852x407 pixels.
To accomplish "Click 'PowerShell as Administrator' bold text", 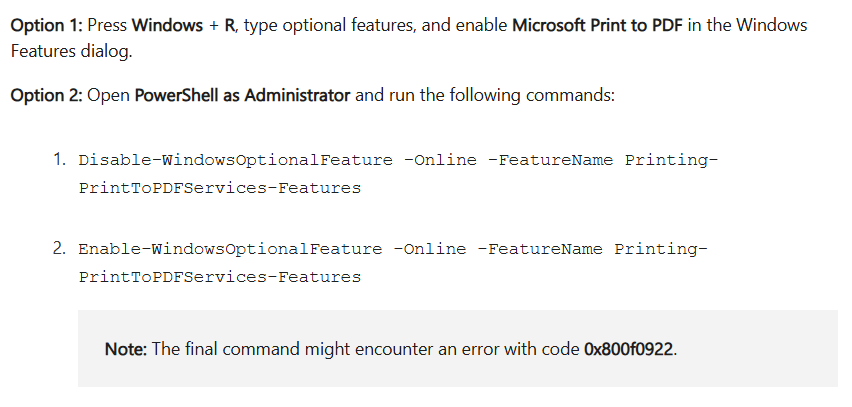I will pyautogui.click(x=242, y=95).
